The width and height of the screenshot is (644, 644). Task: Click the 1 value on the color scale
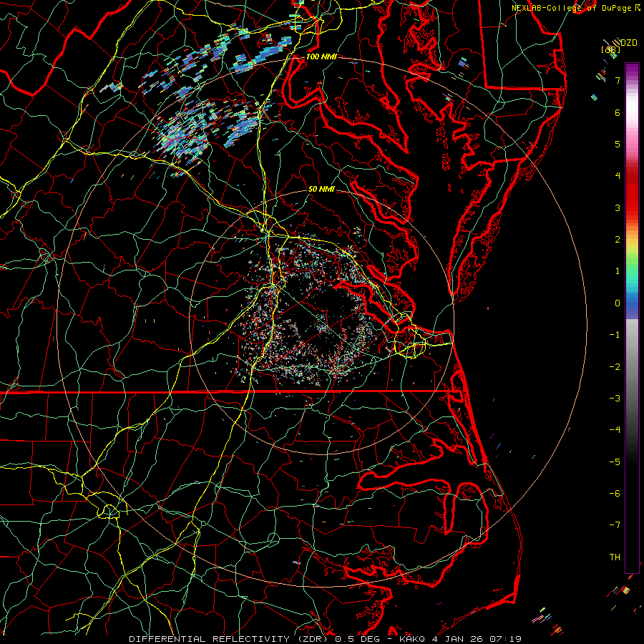click(x=618, y=271)
